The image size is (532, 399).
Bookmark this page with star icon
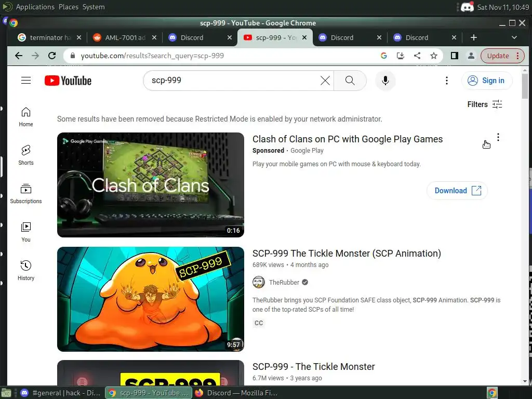434,56
